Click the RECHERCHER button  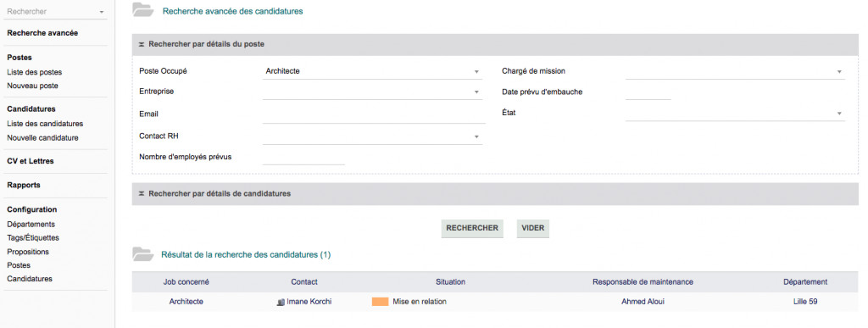point(472,229)
